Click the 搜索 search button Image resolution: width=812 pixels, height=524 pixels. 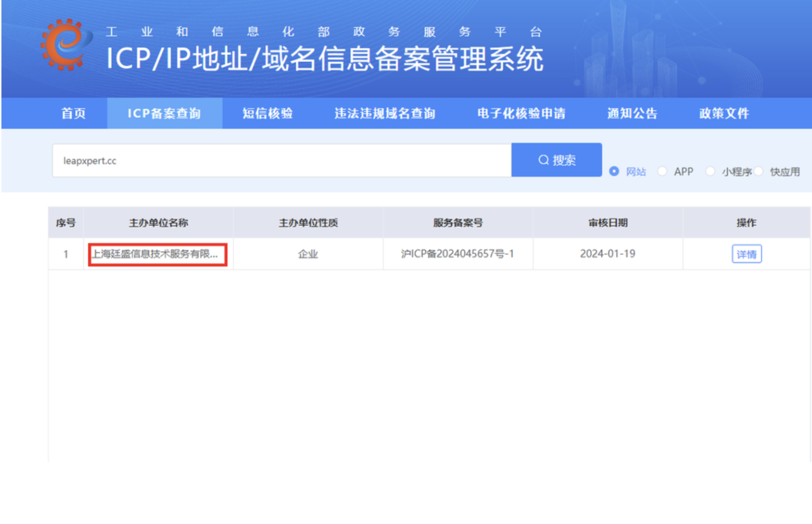pos(557,160)
